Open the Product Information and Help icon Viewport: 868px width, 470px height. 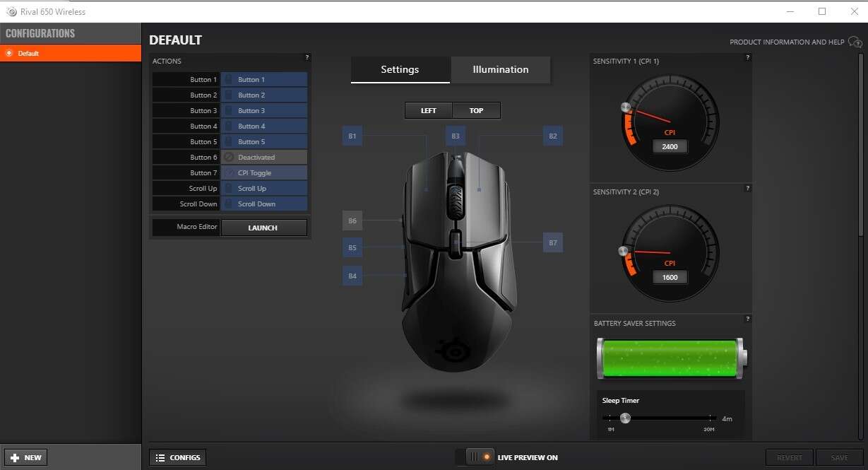854,42
